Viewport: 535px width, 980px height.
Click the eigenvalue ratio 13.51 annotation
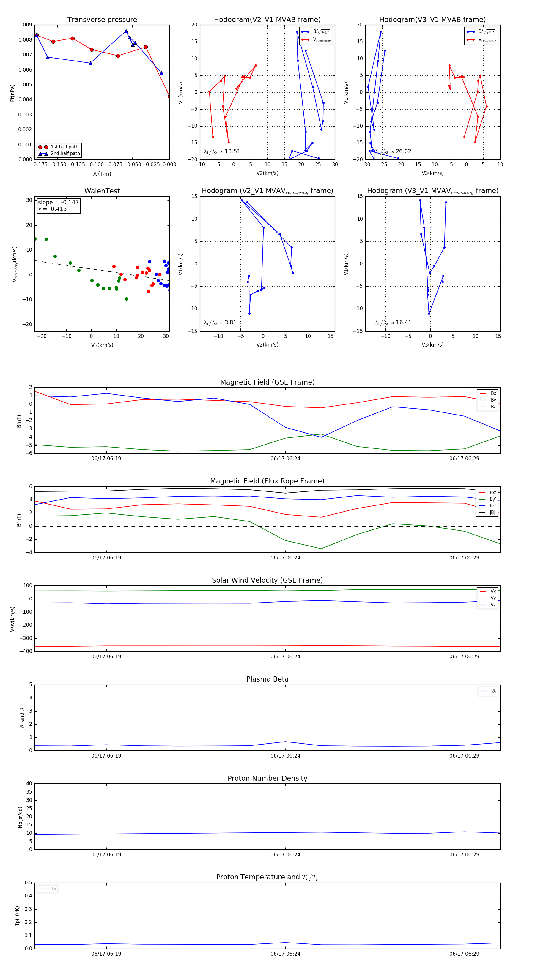coord(222,151)
